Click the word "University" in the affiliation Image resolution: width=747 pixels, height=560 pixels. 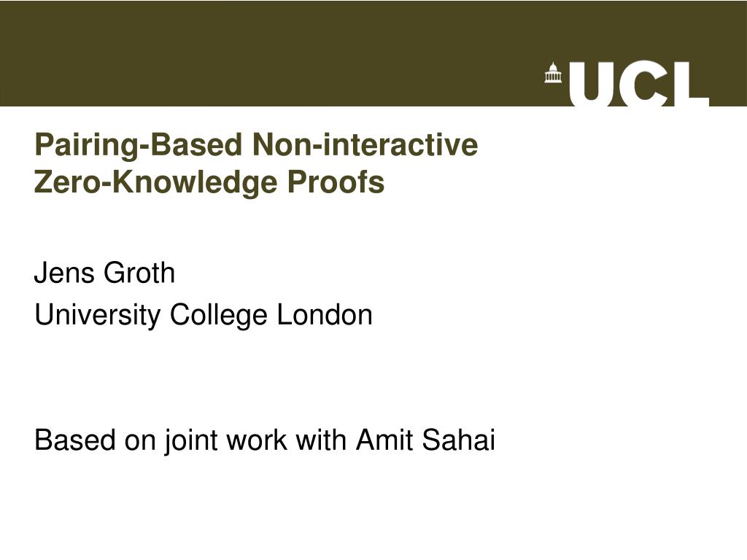click(98, 315)
